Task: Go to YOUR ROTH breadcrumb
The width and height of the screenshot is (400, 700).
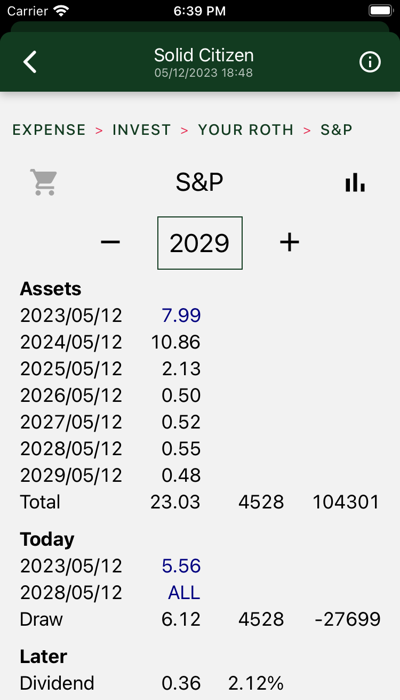Action: [x=246, y=130]
